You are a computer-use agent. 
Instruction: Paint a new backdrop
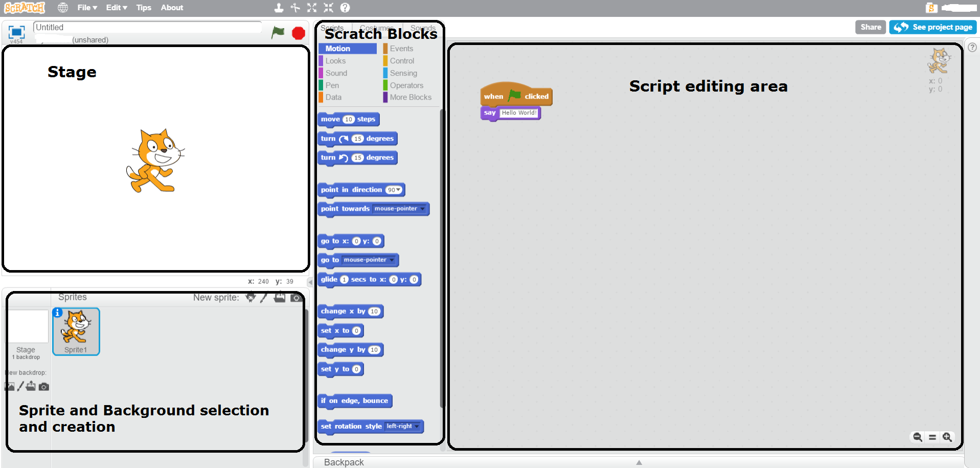(x=20, y=386)
